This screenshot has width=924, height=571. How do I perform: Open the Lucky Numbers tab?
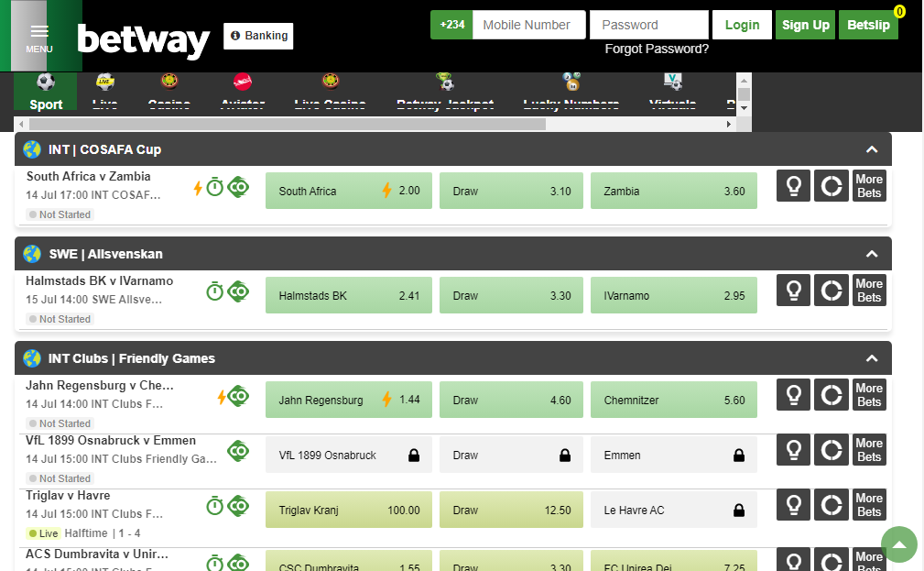click(x=571, y=92)
